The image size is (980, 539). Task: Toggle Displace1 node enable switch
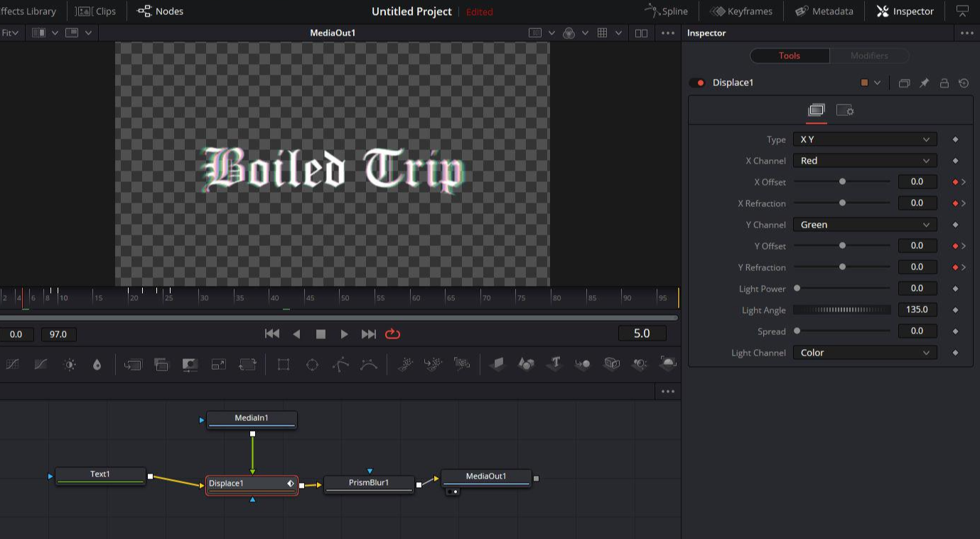pos(697,83)
